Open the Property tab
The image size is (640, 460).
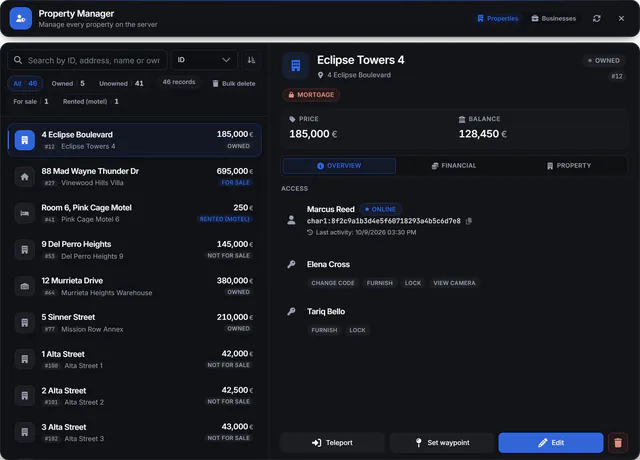(569, 166)
